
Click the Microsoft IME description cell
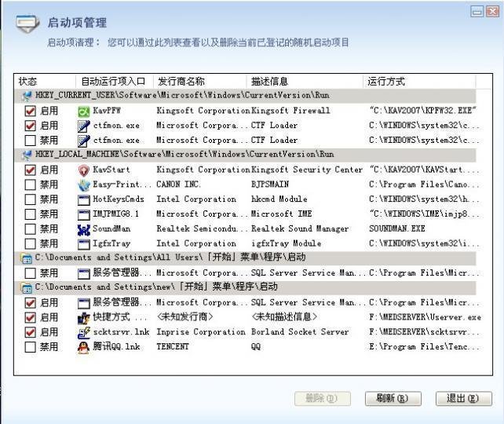pyautogui.click(x=281, y=214)
